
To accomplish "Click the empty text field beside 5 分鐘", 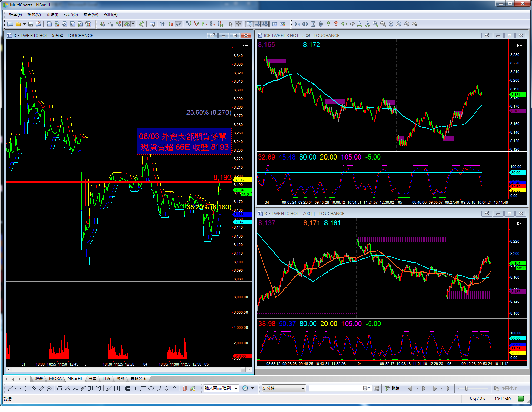I will point(340,388).
